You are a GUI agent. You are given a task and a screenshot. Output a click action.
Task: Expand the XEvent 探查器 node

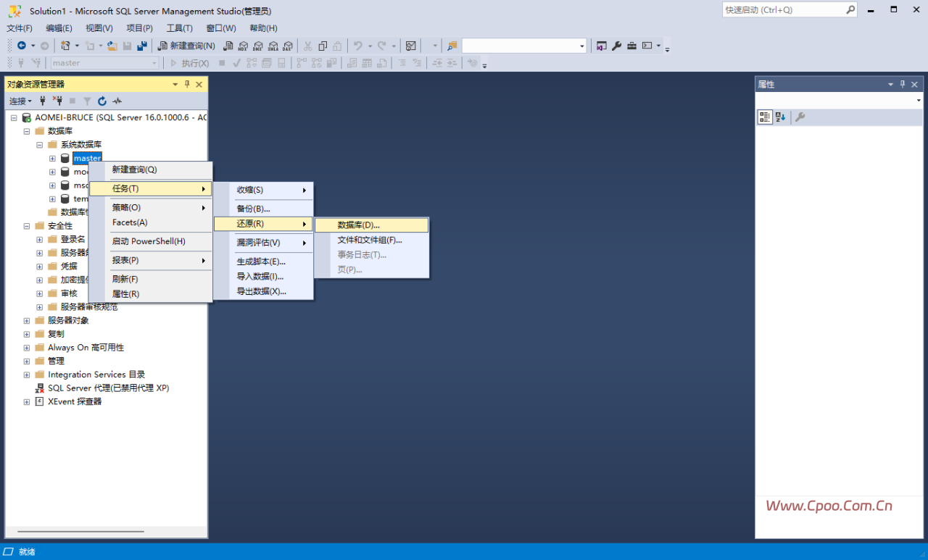pos(27,401)
